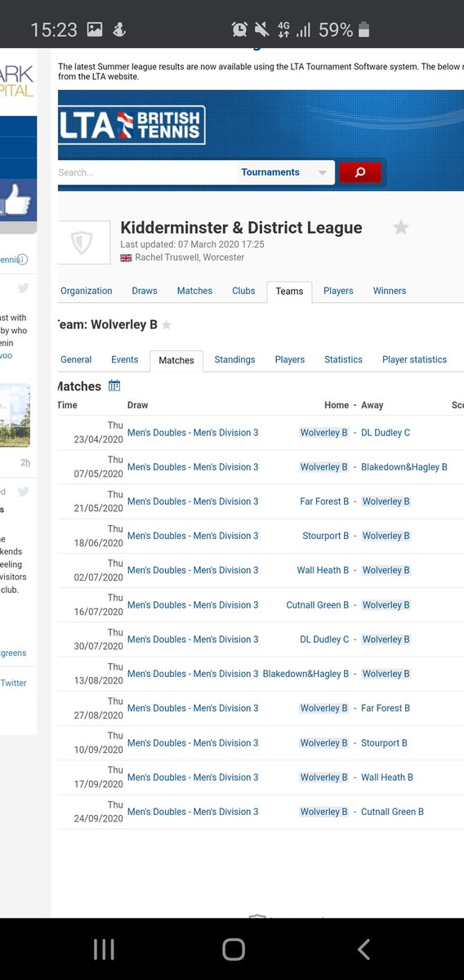464x980 pixels.
Task: Open draw link for 23/04/2020 match
Action: point(193,433)
